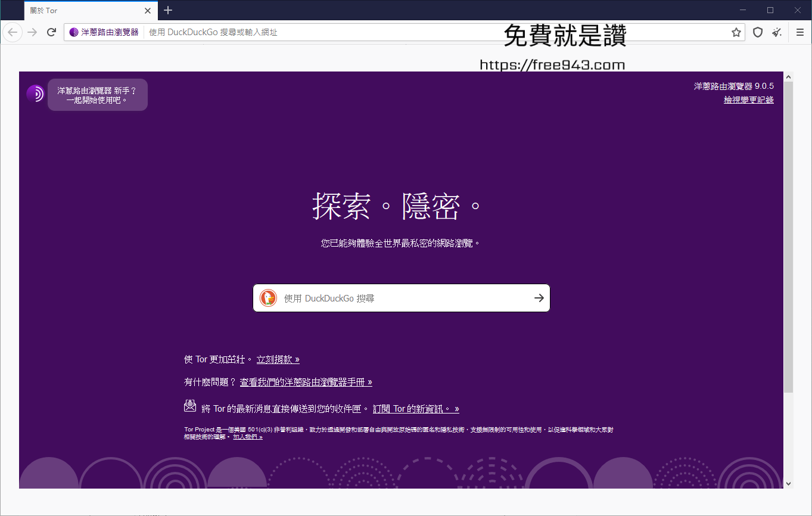812x516 pixels.
Task: Click the back navigation arrow
Action: (x=12, y=32)
